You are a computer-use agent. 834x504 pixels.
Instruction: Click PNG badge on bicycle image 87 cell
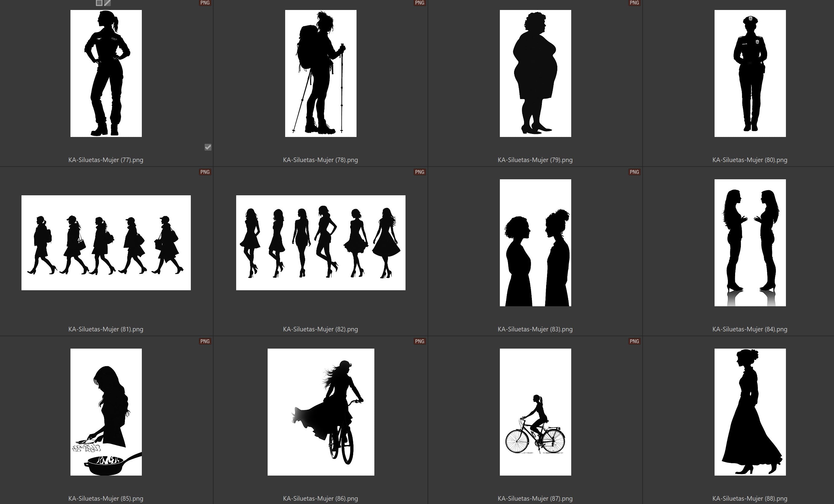coord(634,341)
